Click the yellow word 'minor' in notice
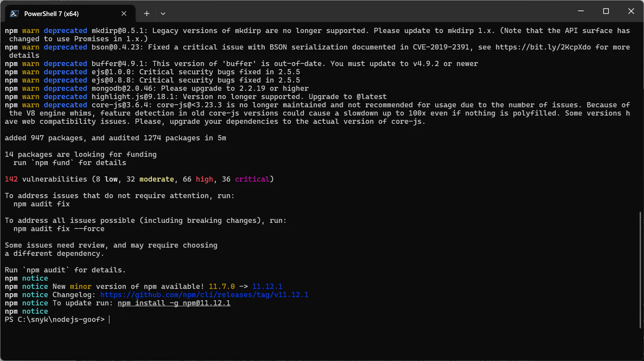 tap(81, 286)
